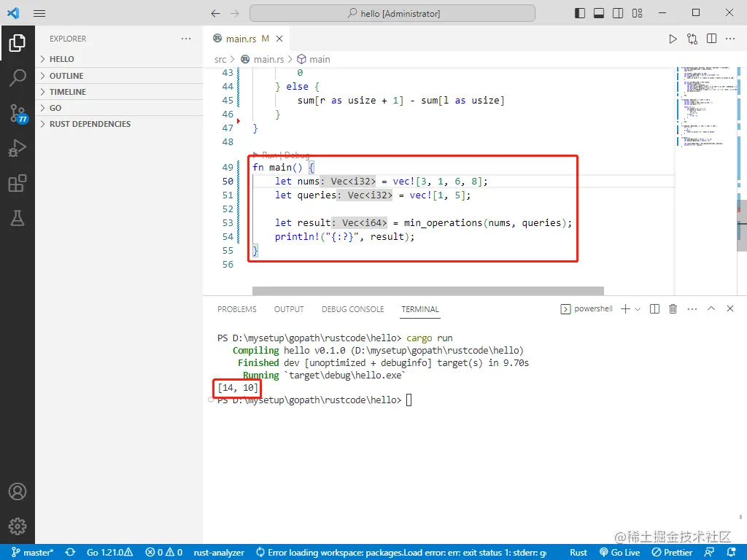
Task: Open Source Control view with 77 changes
Action: 18,114
